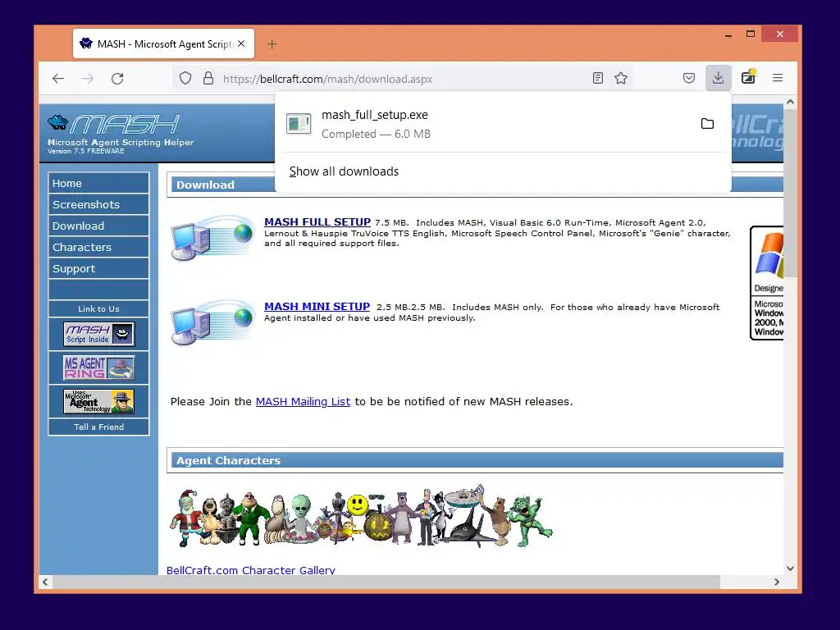Show mash_full_setup.exe in folder icon
The height and width of the screenshot is (630, 840).
[x=707, y=124]
